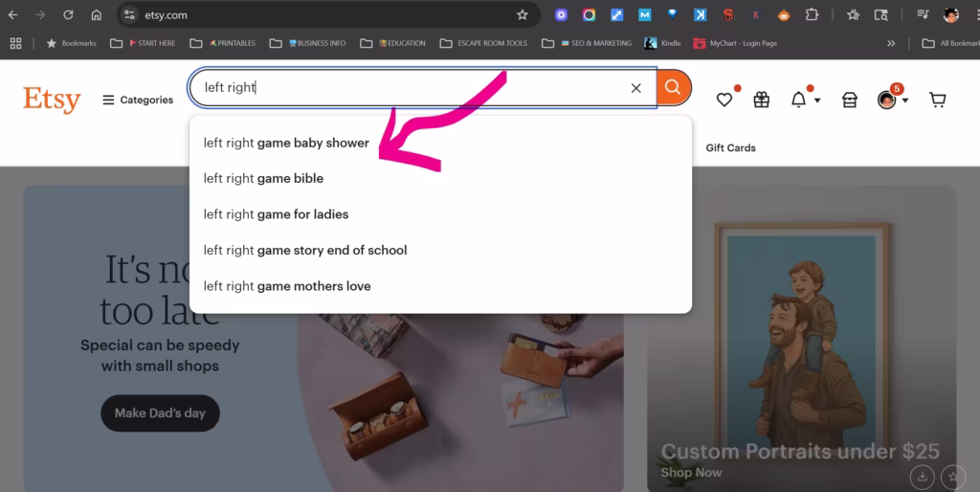Open the BUSINESS INFO bookmark folder
Image resolution: width=980 pixels, height=492 pixels.
pos(307,43)
